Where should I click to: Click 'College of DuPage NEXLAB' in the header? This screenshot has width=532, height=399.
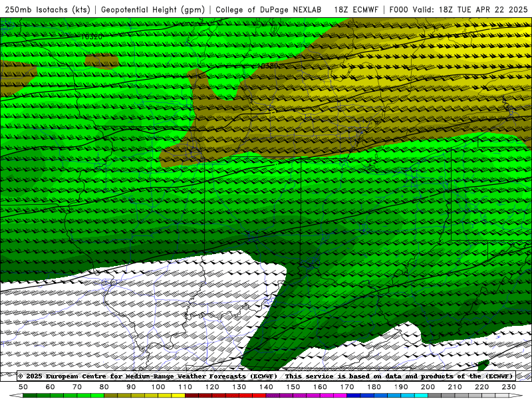pos(269,10)
